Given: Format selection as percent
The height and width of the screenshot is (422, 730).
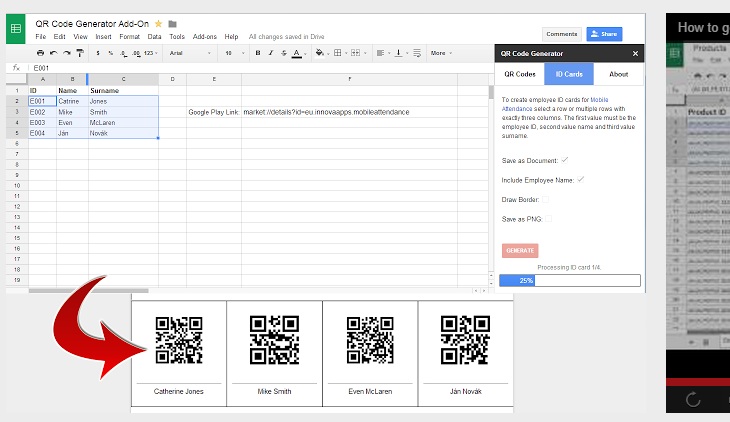Looking at the screenshot, I should (x=110, y=53).
